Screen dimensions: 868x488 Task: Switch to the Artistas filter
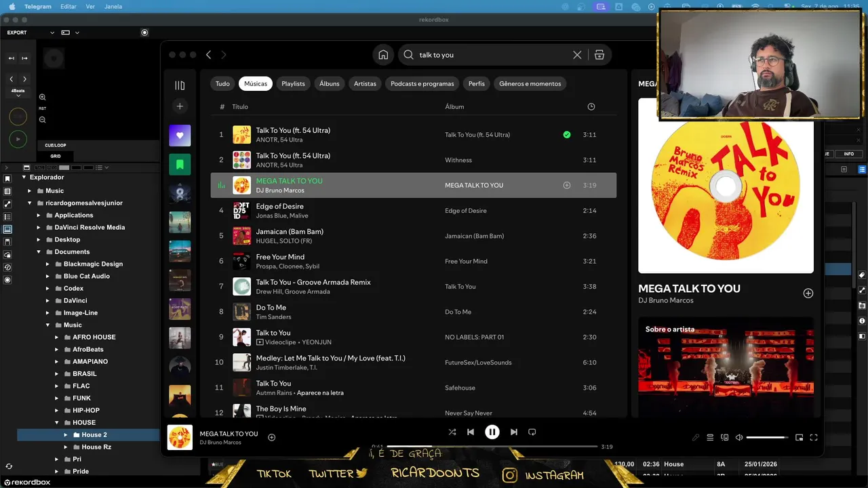[x=365, y=83]
